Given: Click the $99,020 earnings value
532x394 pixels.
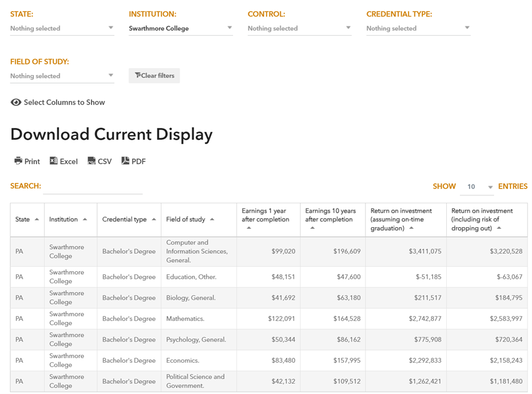Looking at the screenshot, I should [x=283, y=252].
